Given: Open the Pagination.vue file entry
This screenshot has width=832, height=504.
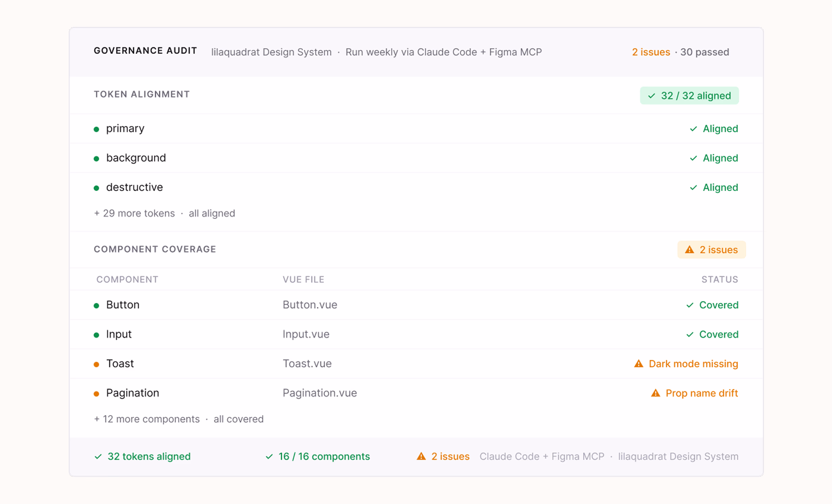Looking at the screenshot, I should coord(320,393).
